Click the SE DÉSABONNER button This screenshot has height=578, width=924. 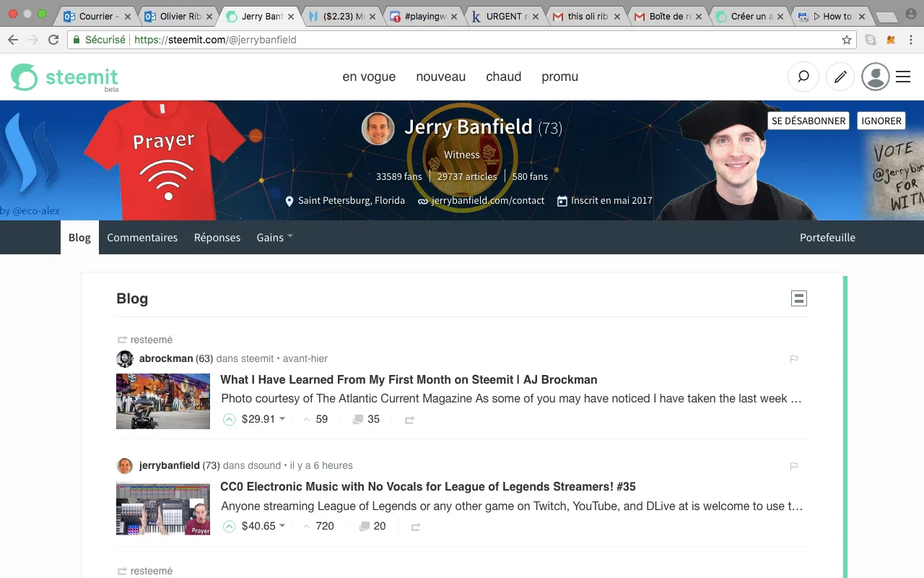[x=808, y=121]
